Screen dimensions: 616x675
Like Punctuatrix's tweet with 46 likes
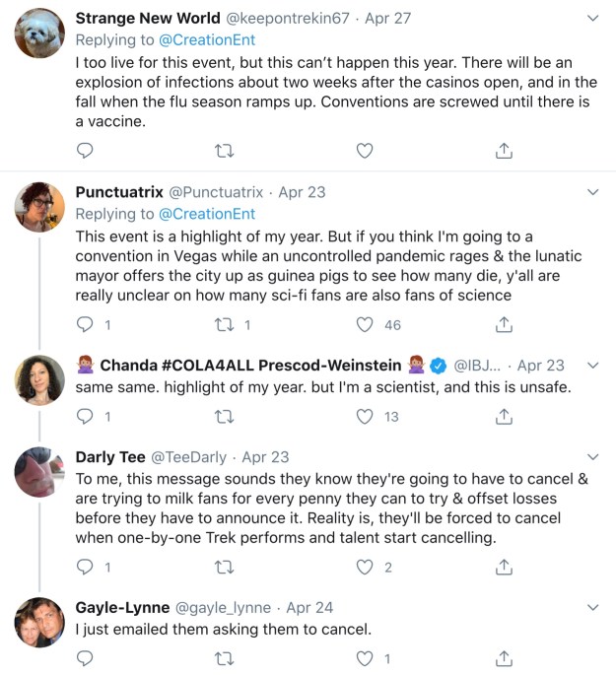click(365, 324)
